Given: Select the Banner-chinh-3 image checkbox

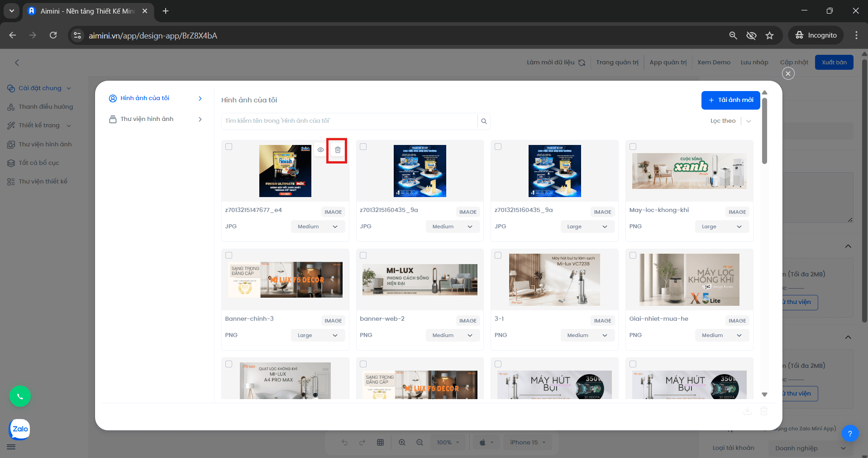Looking at the screenshot, I should 229,256.
